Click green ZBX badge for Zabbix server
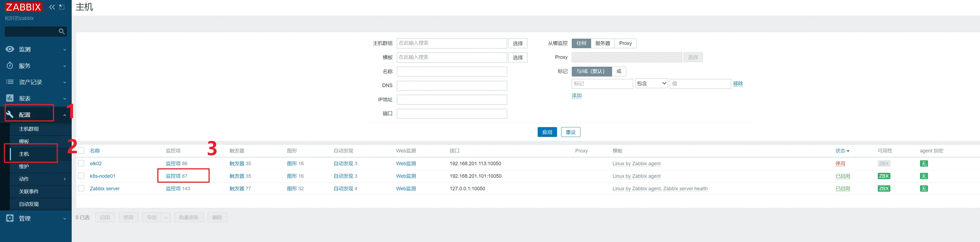 point(883,188)
